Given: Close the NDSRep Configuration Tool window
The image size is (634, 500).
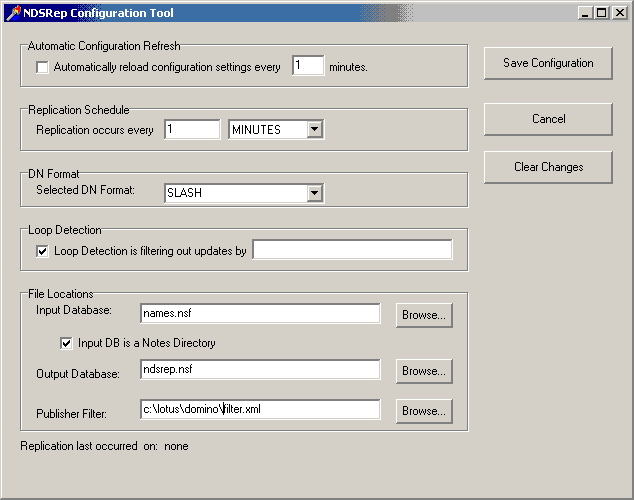Looking at the screenshot, I should point(619,13).
